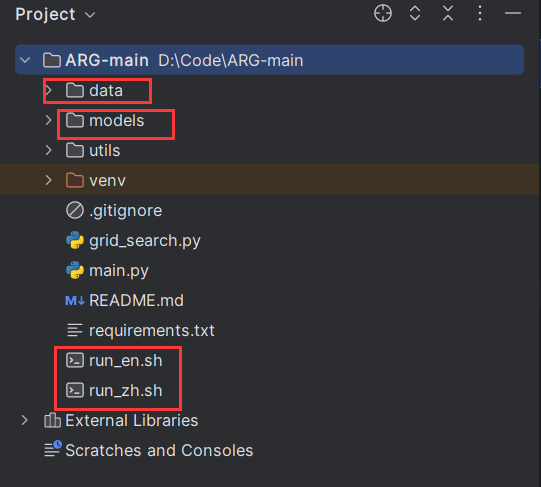541x487 pixels.
Task: Expand the venv folder chevron
Action: point(49,180)
